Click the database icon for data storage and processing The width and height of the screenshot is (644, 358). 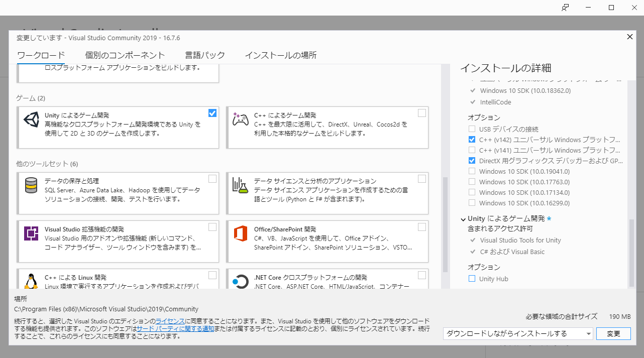click(x=31, y=186)
